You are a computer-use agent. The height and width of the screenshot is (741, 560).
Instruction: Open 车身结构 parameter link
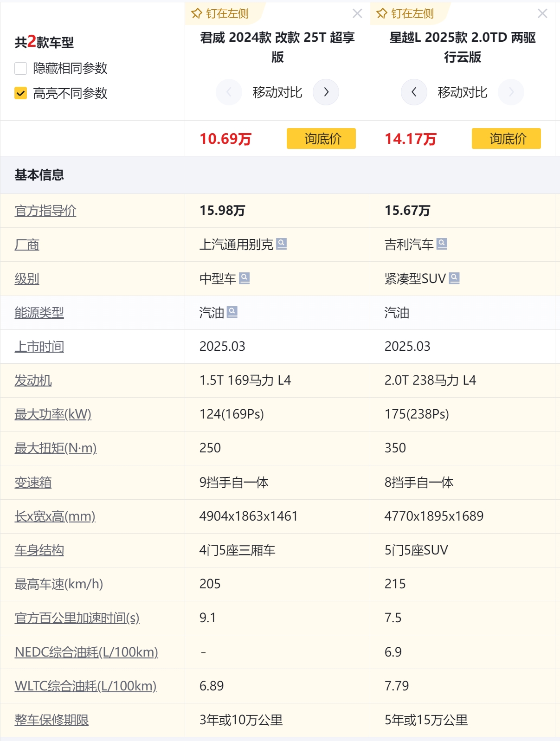click(39, 550)
